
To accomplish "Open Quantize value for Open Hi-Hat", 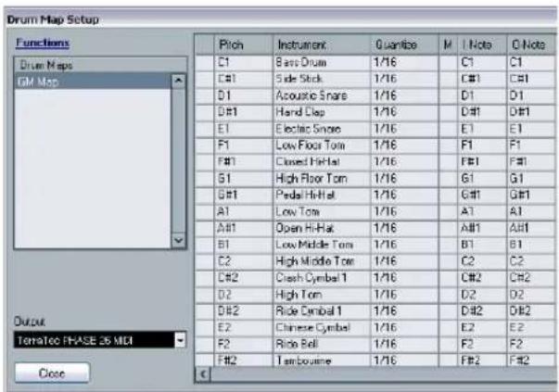I will coord(404,228).
